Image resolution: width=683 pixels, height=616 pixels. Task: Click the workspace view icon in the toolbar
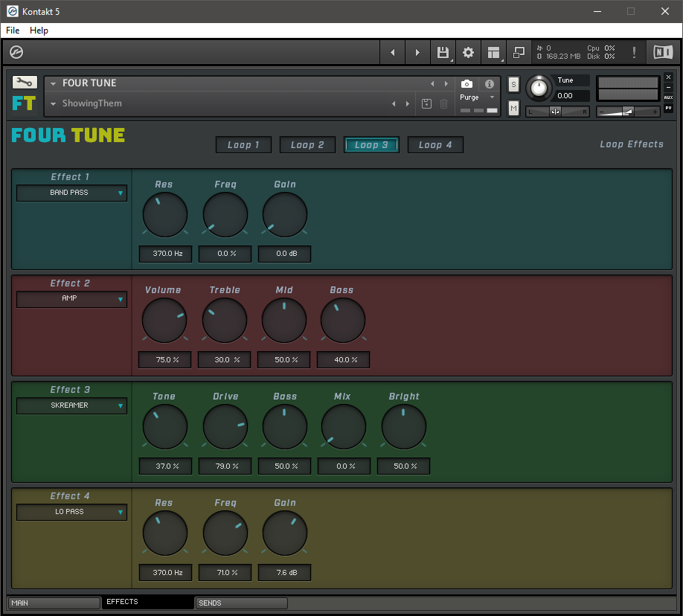[x=493, y=52]
